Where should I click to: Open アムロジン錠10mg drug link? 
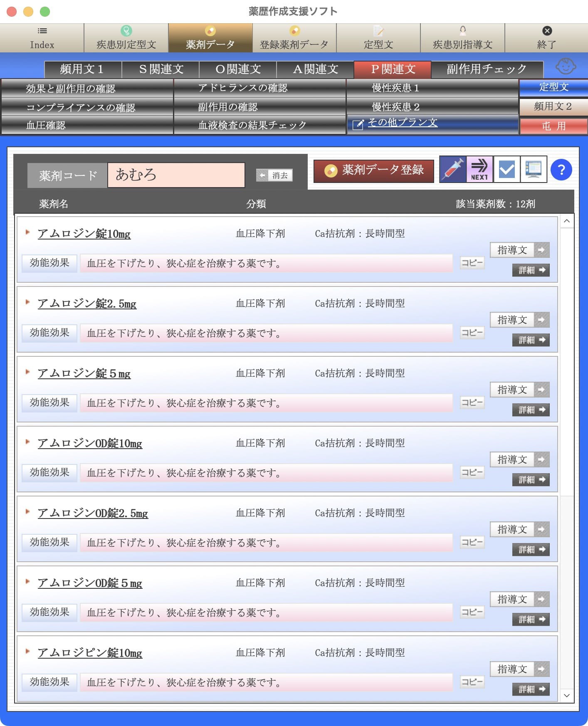[84, 234]
